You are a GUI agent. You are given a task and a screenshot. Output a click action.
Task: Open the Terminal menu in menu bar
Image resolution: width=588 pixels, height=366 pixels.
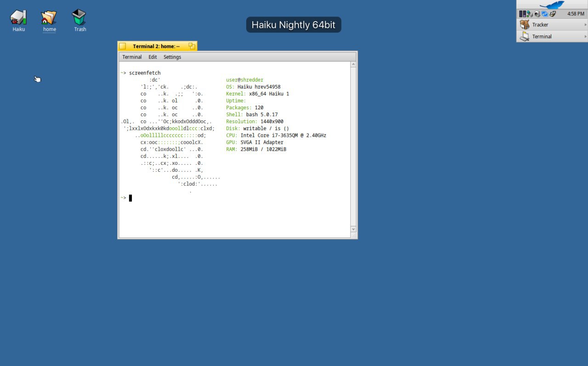132,57
